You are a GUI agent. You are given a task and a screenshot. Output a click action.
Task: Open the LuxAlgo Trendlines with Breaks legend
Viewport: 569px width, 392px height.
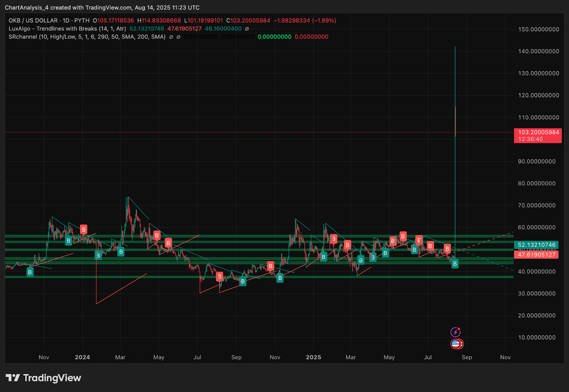pyautogui.click(x=67, y=29)
